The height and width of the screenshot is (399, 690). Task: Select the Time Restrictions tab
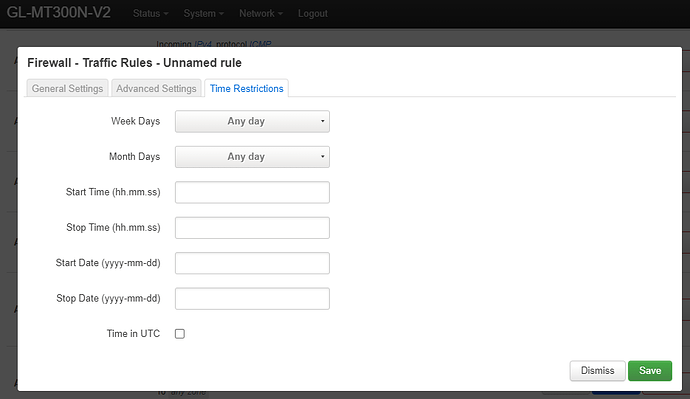coord(246,88)
